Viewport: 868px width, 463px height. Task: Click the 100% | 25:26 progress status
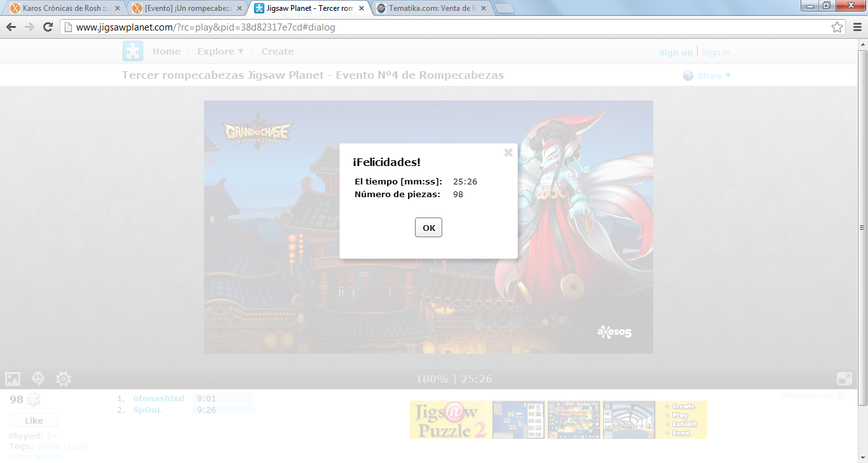[454, 380]
